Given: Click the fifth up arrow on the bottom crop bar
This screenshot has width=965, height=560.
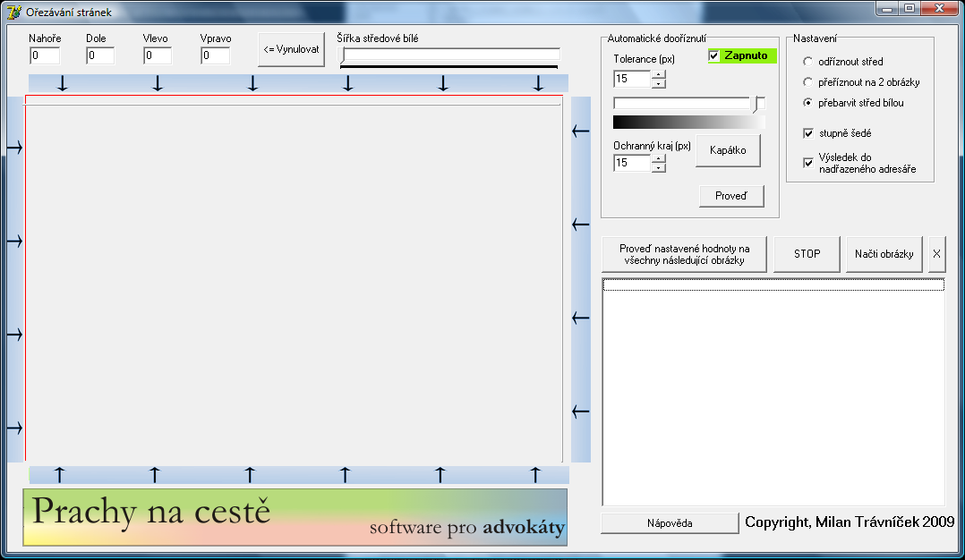Looking at the screenshot, I should [440, 474].
